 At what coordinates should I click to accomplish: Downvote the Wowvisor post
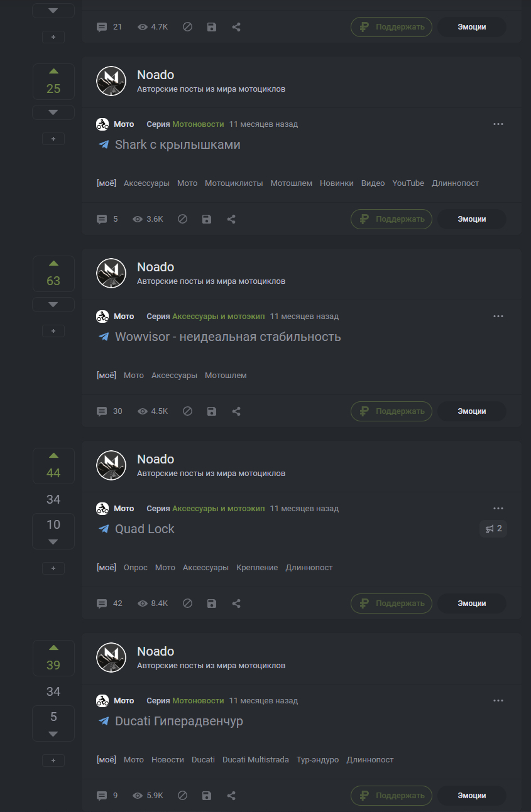[x=53, y=305]
